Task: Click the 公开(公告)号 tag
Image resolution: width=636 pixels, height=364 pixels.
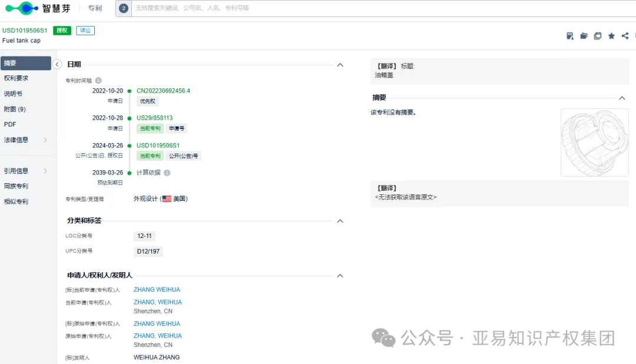Action: tap(183, 156)
